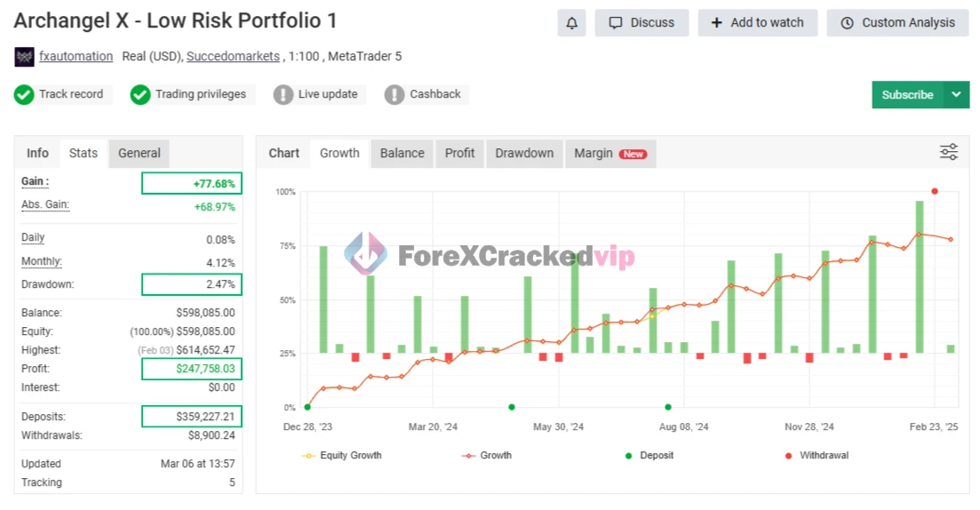Open the Subscribe dropdown arrow
Viewport: 980px width, 510px height.
[956, 94]
